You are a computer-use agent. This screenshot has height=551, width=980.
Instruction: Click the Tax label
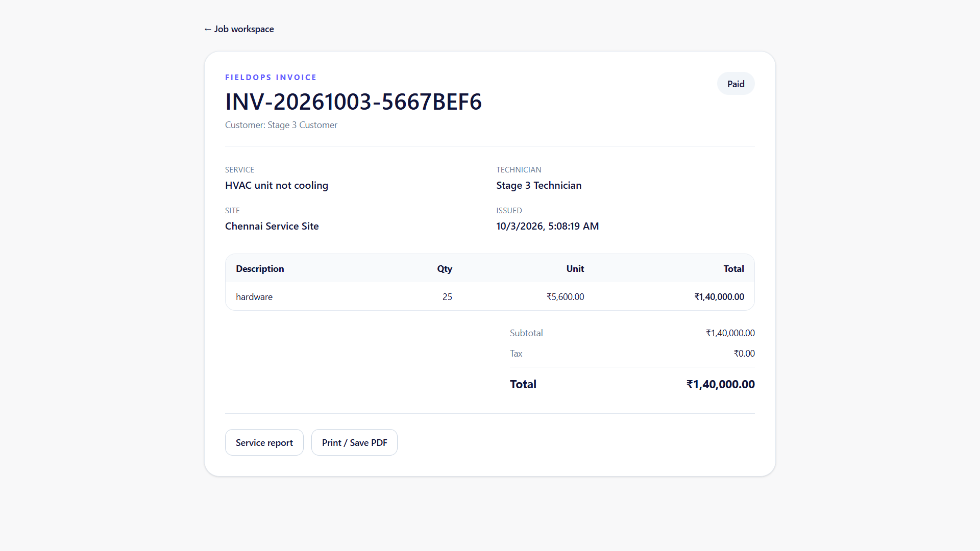(x=516, y=354)
